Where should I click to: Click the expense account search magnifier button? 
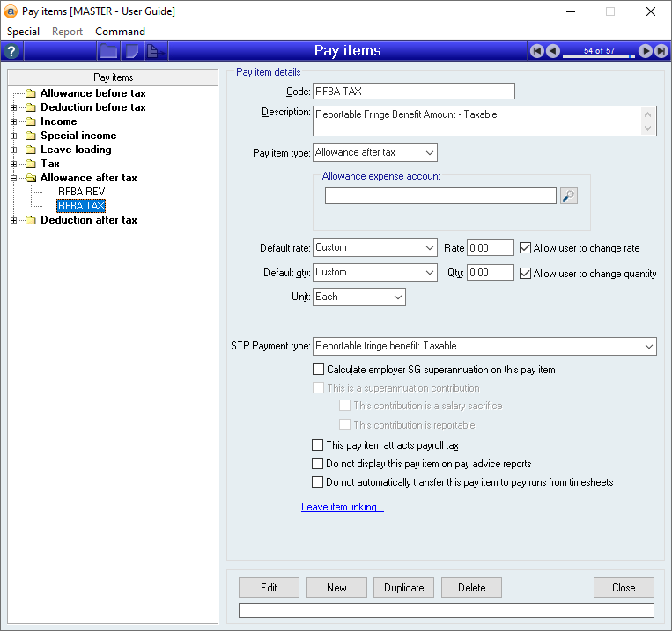(568, 195)
